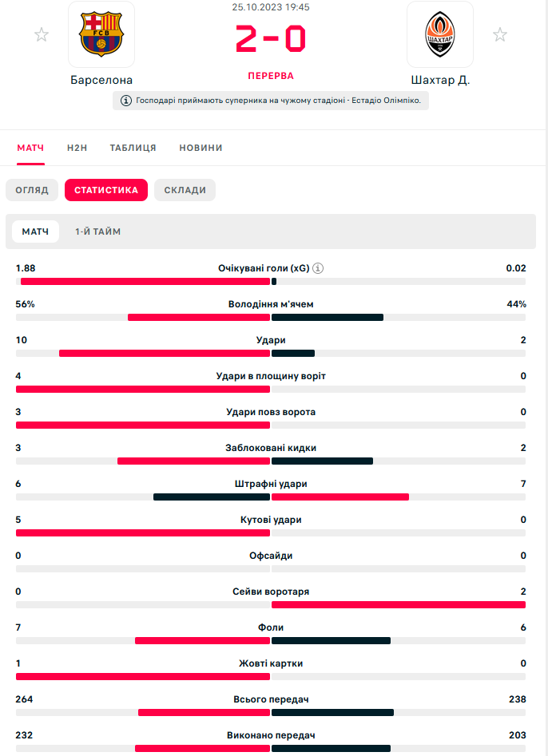Open the Таблиця tab
548x756 pixels.
point(133,148)
